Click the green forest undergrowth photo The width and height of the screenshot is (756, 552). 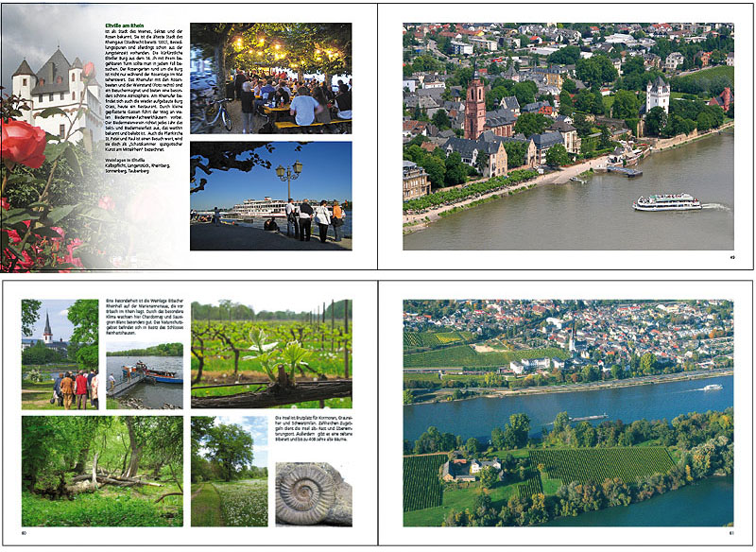101,471
